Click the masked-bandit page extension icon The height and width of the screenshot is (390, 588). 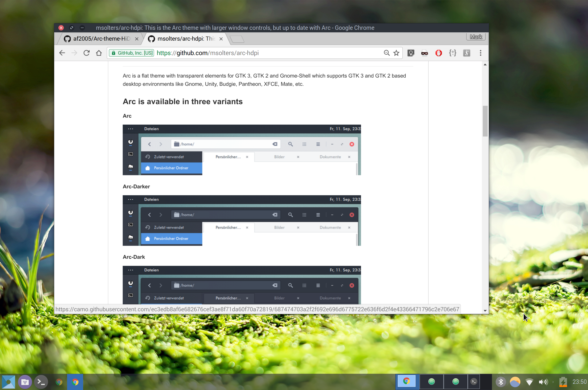tap(425, 53)
